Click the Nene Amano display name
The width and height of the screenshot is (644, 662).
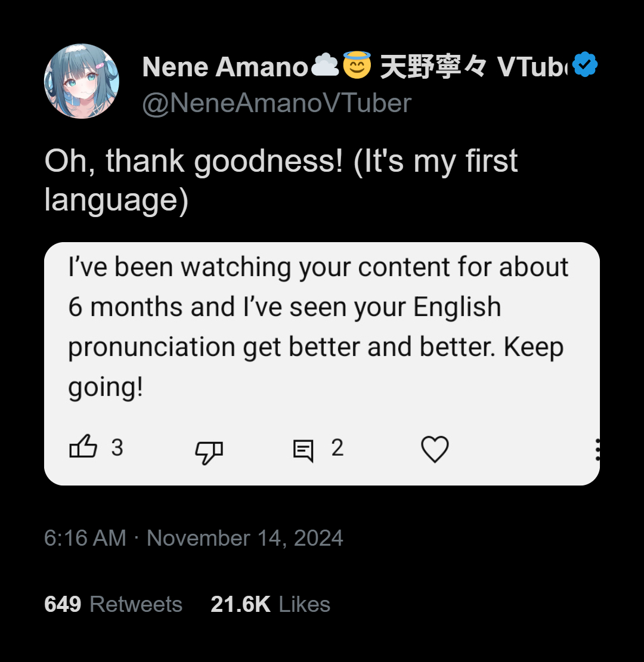(x=225, y=67)
